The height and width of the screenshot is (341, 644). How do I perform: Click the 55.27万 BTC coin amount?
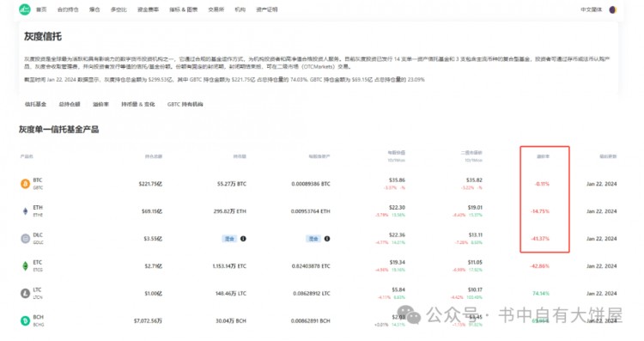point(232,184)
